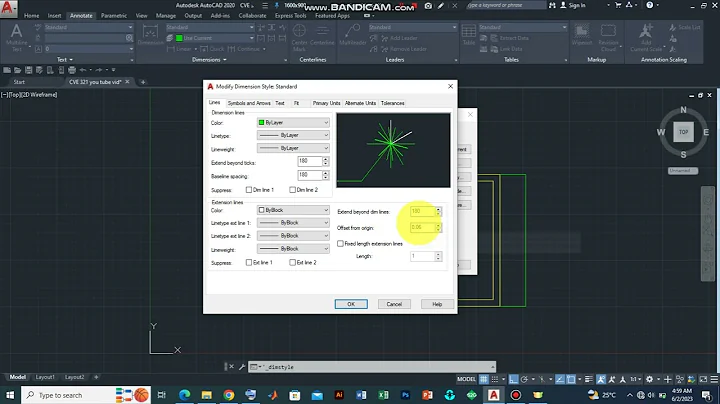Click the Baseline spacing value field
Image resolution: width=720 pixels, height=404 pixels.
(309, 175)
